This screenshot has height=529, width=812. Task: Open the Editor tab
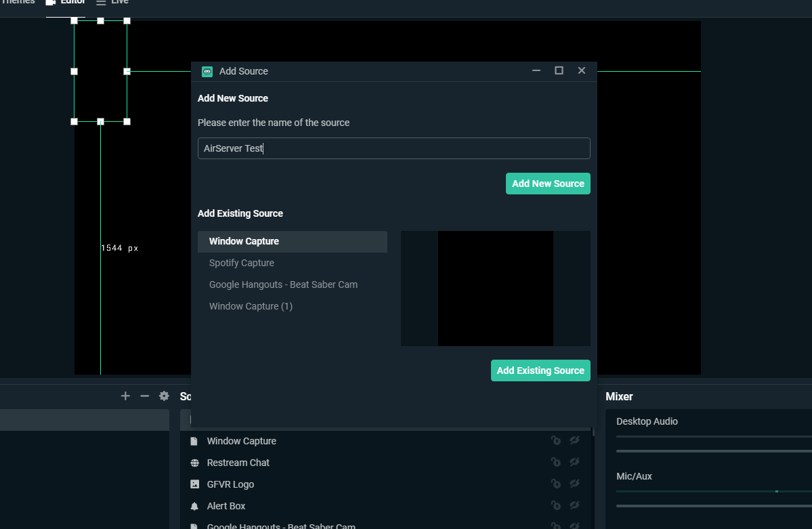tap(66, 3)
